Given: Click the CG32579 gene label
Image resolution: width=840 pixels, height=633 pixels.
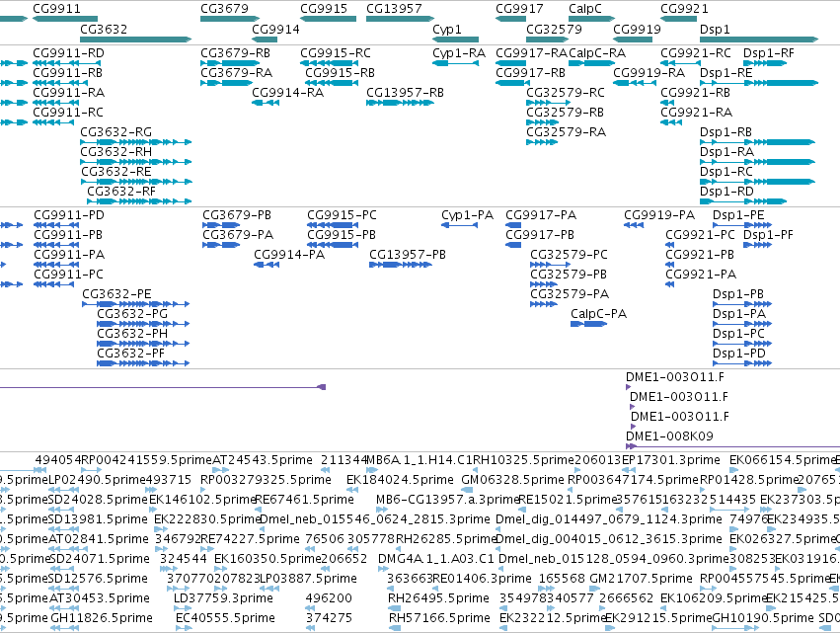Looking at the screenshot, I should click(x=555, y=29).
